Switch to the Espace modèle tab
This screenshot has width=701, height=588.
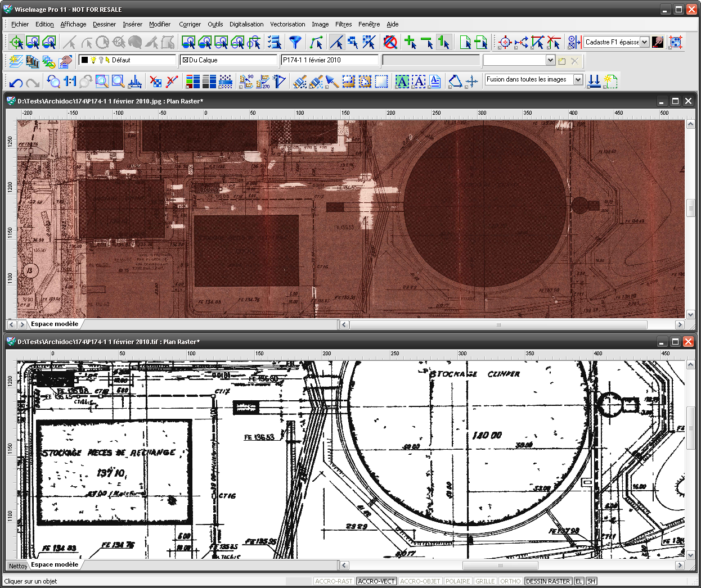pyautogui.click(x=54, y=324)
